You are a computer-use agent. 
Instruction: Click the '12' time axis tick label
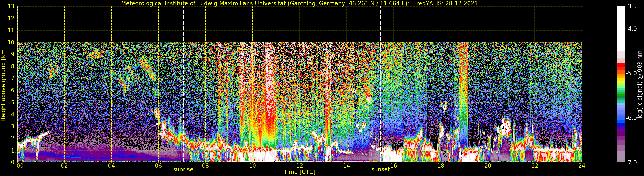[x=300, y=166]
